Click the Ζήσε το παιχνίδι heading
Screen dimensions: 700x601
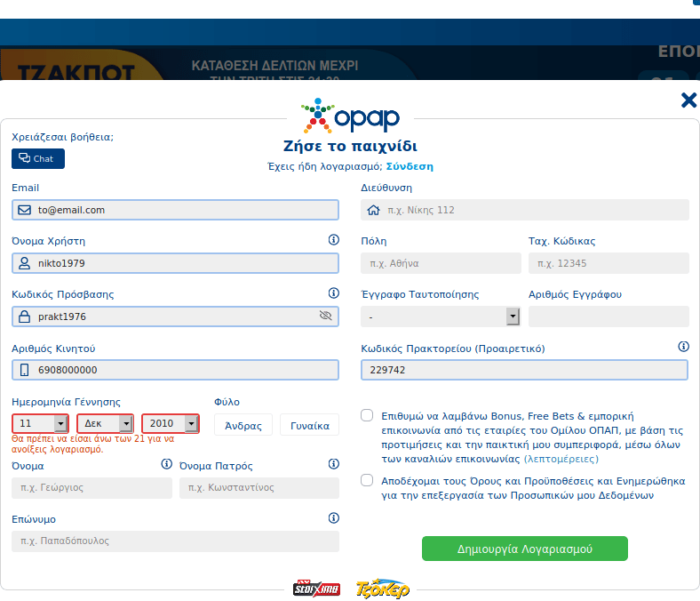pyautogui.click(x=351, y=146)
